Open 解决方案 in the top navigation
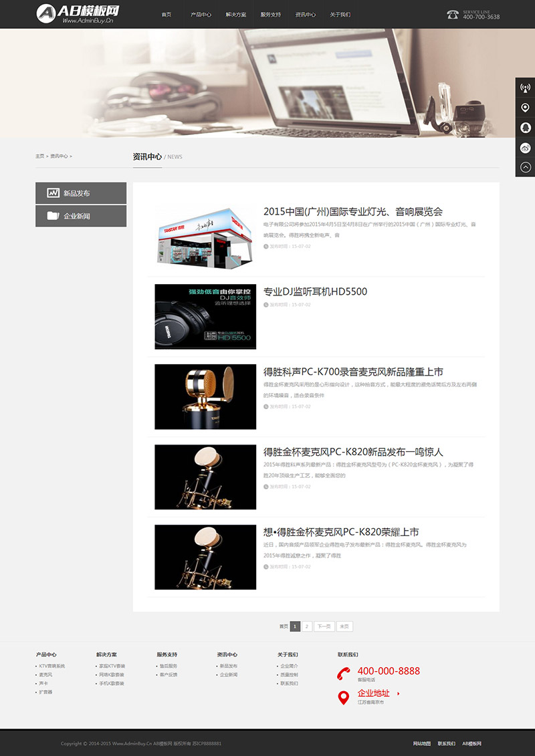 click(236, 15)
